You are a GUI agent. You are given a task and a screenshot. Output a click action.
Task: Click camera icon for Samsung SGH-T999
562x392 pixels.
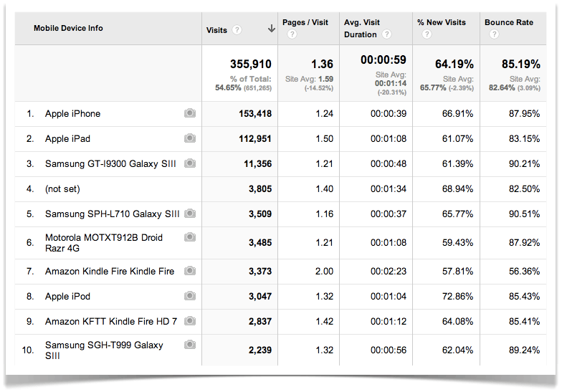pyautogui.click(x=189, y=345)
